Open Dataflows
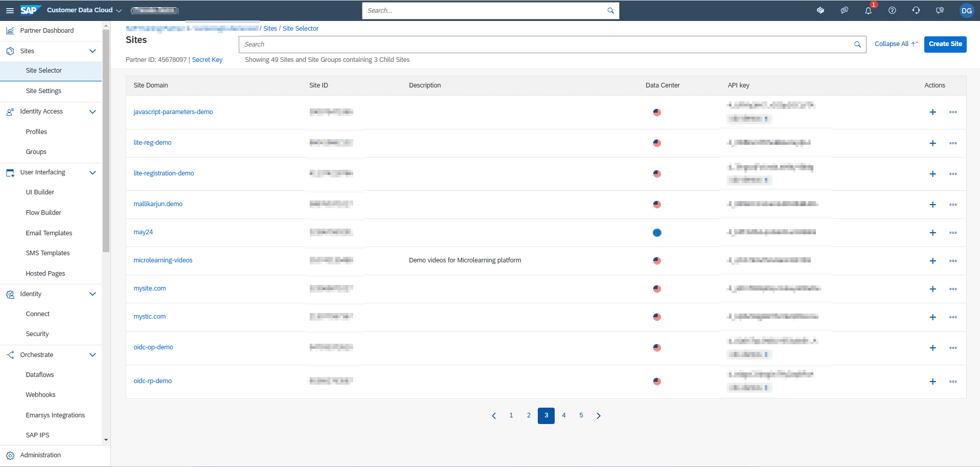Viewport: 980px width, 467px height. point(40,375)
